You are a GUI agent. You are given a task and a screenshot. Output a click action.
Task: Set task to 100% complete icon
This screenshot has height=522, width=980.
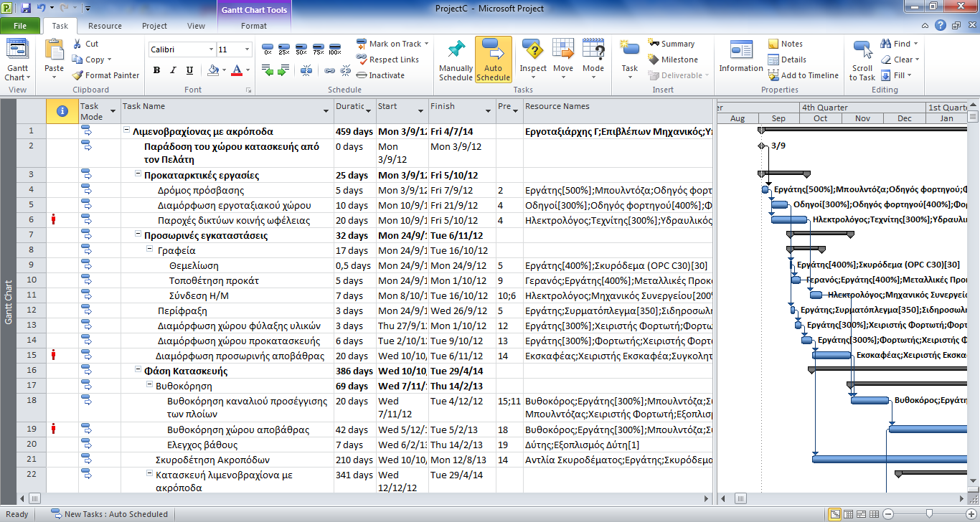335,49
